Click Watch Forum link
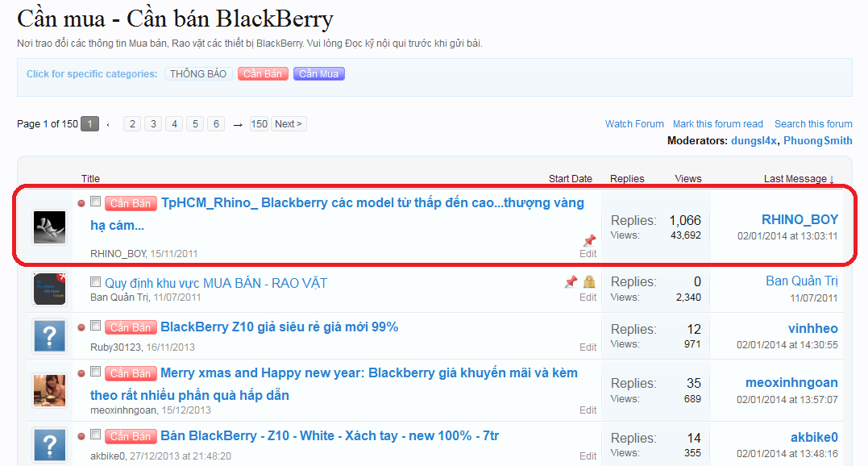This screenshot has height=466, width=868. (634, 124)
